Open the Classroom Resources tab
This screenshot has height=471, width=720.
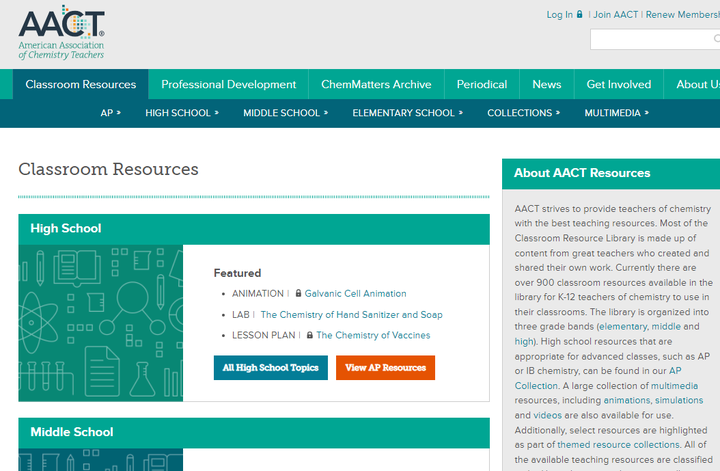(x=81, y=84)
